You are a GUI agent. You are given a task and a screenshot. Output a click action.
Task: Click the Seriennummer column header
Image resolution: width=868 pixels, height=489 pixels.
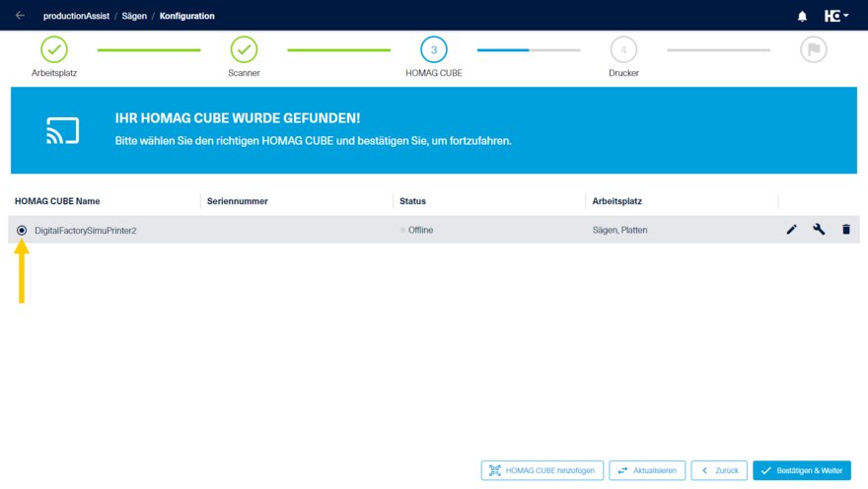click(237, 201)
